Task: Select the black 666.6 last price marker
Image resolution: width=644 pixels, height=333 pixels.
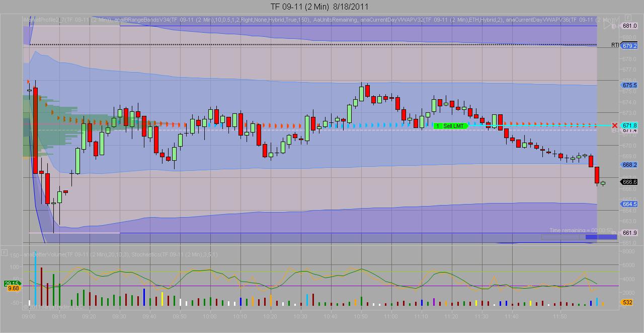Action: point(630,182)
